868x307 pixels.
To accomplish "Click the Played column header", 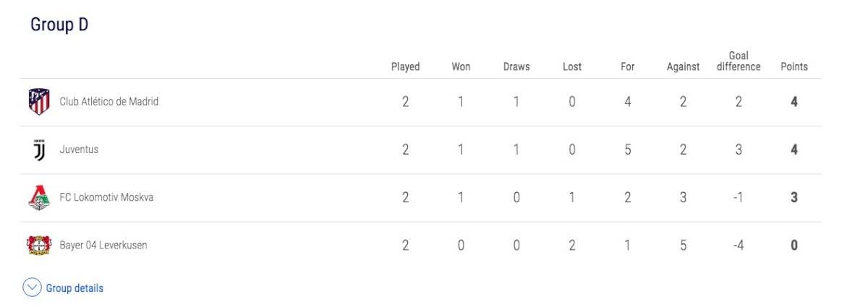I will point(405,66).
